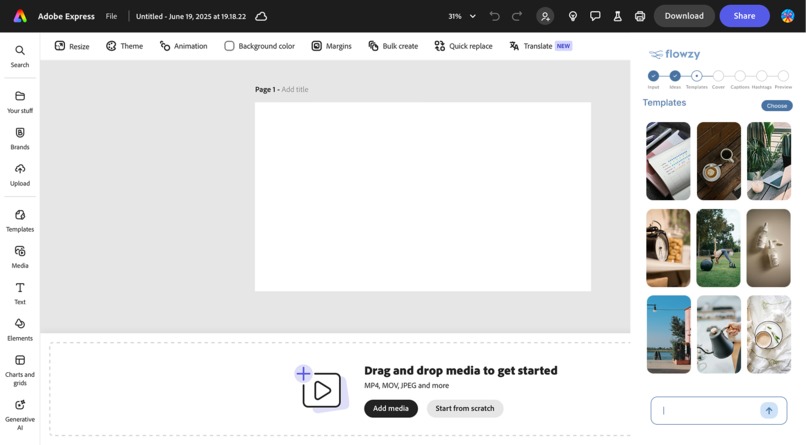
Task: Open the Margins option
Action: pos(331,46)
